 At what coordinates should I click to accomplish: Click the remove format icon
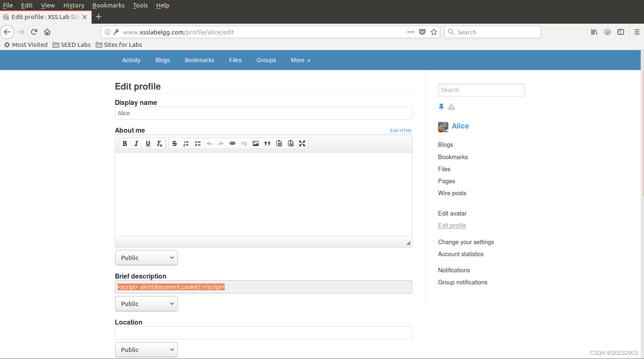point(160,143)
